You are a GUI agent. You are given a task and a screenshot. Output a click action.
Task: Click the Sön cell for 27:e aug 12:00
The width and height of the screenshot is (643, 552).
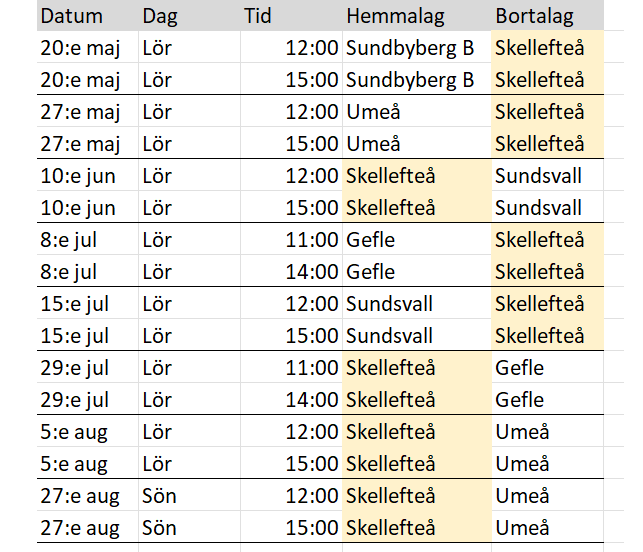160,496
